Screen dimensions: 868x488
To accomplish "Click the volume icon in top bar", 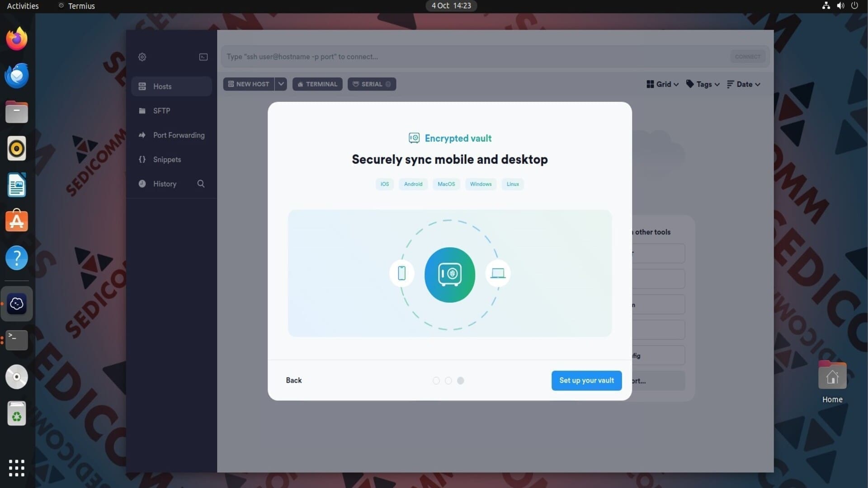I will [x=840, y=6].
